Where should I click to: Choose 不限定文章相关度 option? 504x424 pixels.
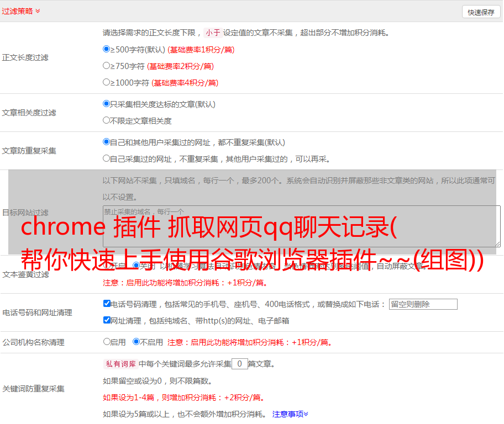click(x=106, y=120)
